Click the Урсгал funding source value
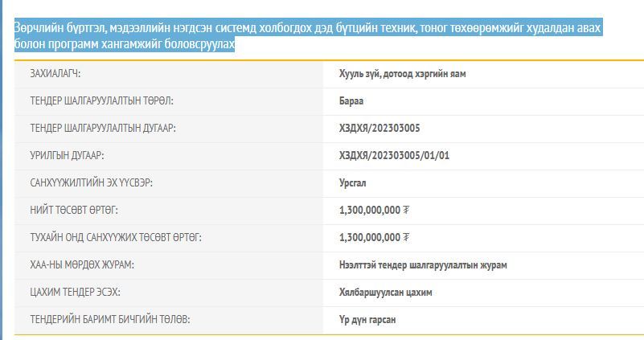This screenshot has height=340, width=644. (352, 183)
